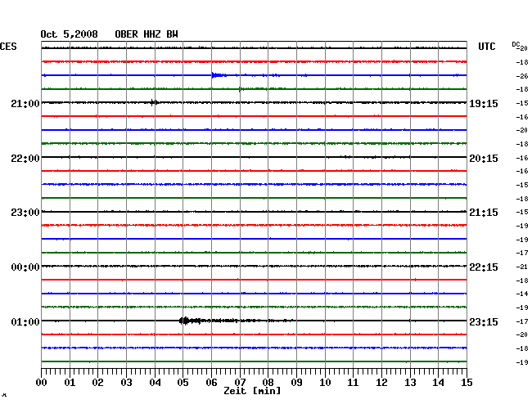Click the DC value -14

[522, 294]
